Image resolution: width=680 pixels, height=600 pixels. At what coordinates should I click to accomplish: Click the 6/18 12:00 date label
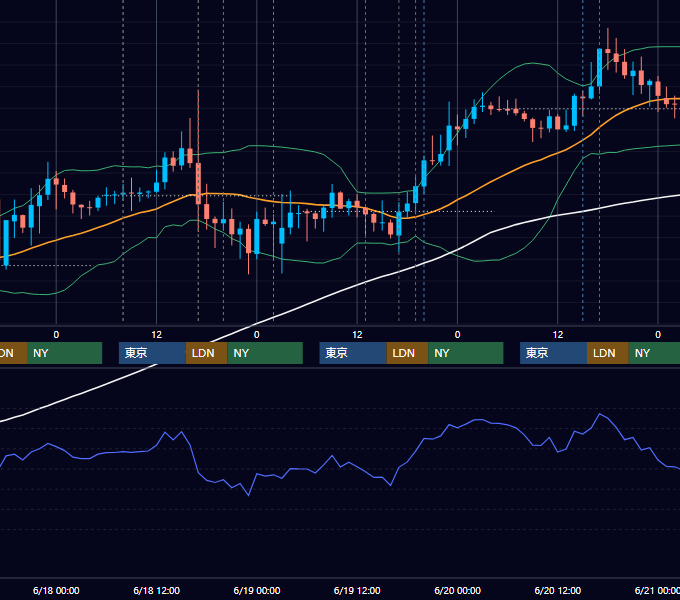point(156,590)
